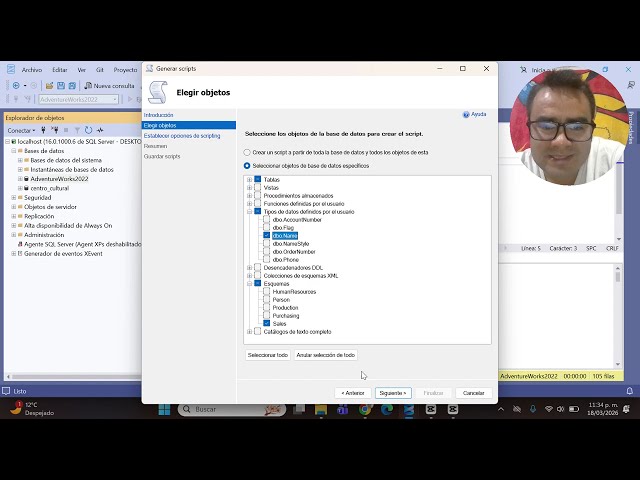Check the dbo.AccountNumber checkbox
The width and height of the screenshot is (640, 480).
267,220
